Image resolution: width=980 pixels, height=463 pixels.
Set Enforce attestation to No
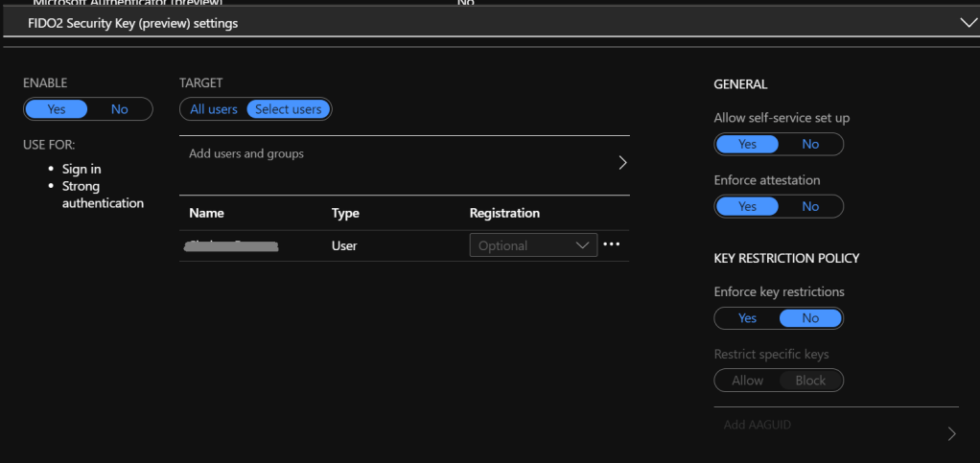click(x=810, y=206)
